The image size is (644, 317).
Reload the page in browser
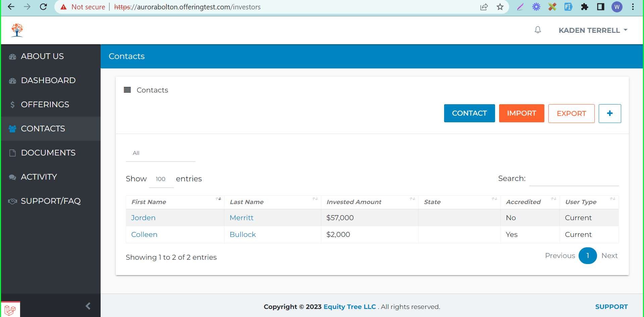point(43,7)
